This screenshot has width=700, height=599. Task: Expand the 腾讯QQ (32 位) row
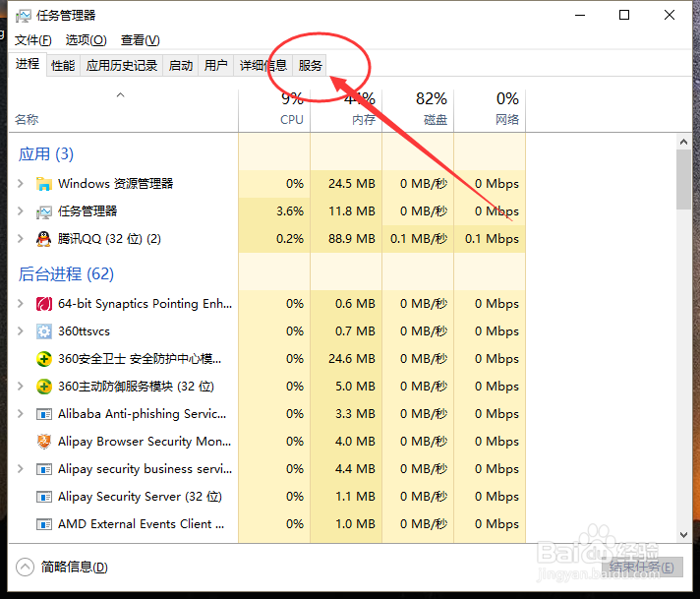[20, 239]
